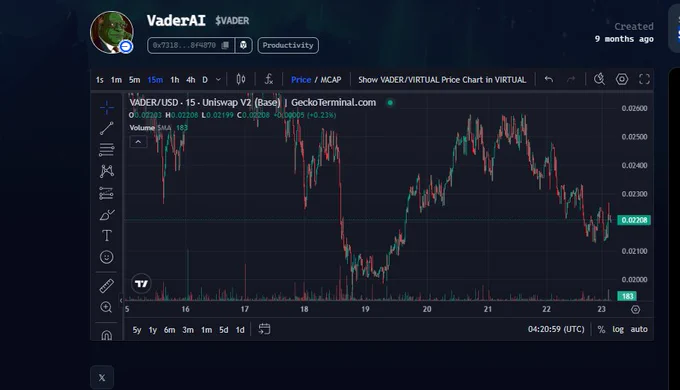This screenshot has width=680, height=390.
Task: Click the current price label 0.02208
Action: coord(634,220)
